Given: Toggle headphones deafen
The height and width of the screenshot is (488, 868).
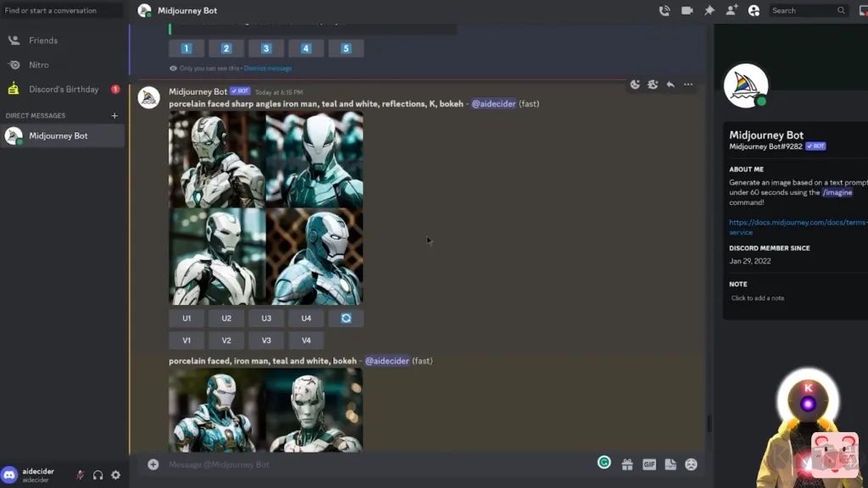Looking at the screenshot, I should pos(97,475).
